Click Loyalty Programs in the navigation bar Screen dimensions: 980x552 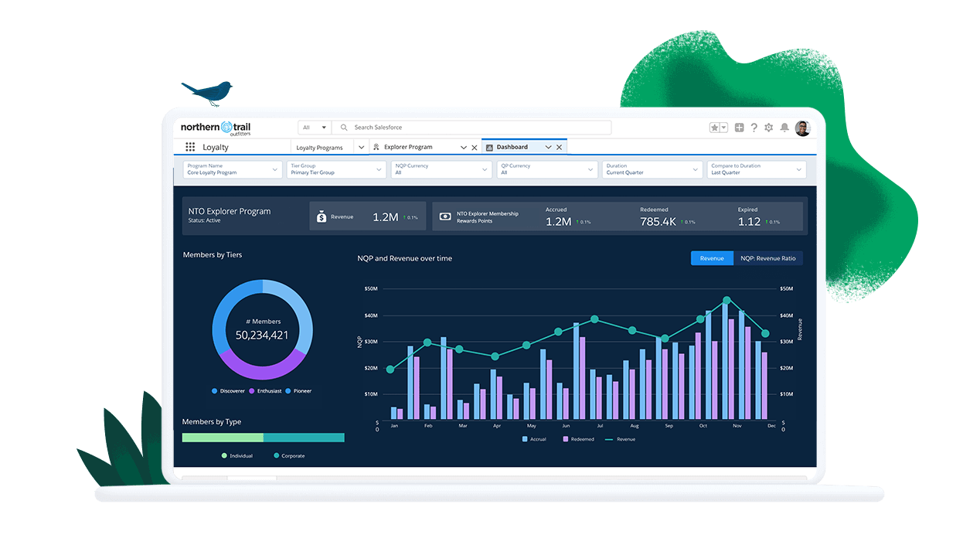coord(318,146)
